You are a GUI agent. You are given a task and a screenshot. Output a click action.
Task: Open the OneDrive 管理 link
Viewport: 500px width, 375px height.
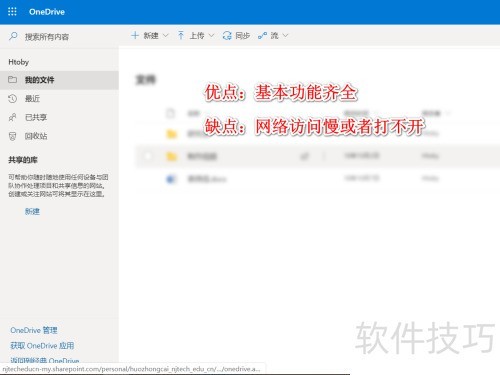click(x=34, y=330)
